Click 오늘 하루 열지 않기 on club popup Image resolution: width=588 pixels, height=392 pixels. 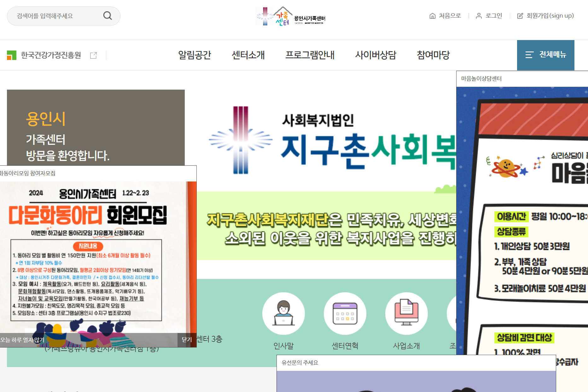(22, 340)
